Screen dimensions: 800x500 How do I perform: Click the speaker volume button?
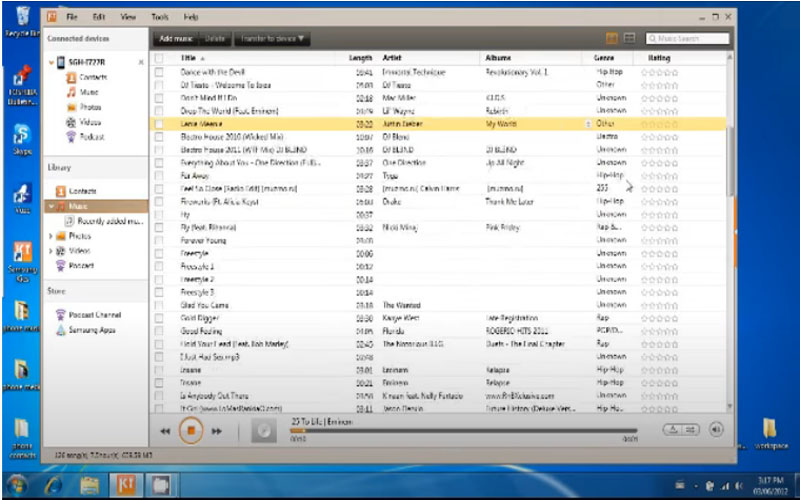pos(716,430)
